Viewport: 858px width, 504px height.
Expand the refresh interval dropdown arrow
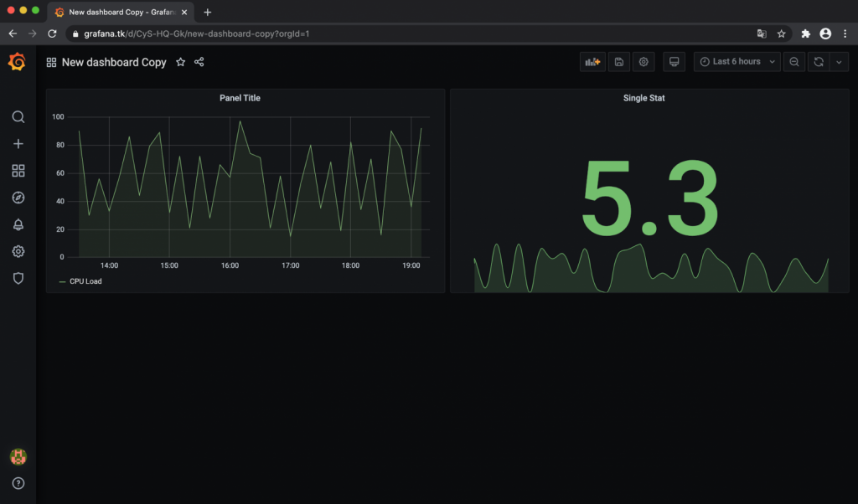(839, 62)
